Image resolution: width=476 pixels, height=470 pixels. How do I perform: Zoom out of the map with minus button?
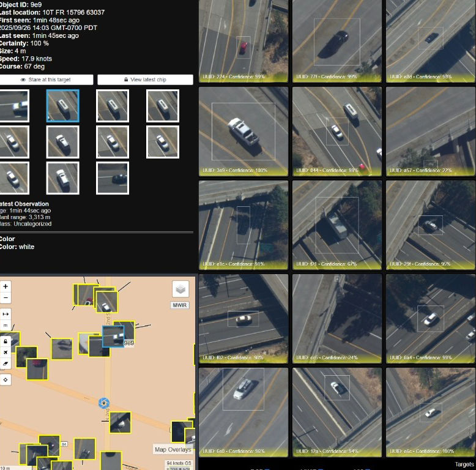click(6, 297)
